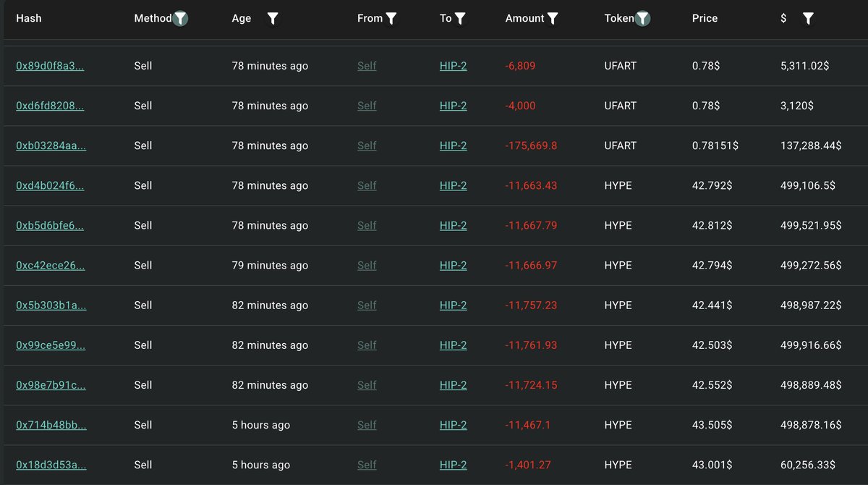Open the From column filter icon

[x=391, y=19]
